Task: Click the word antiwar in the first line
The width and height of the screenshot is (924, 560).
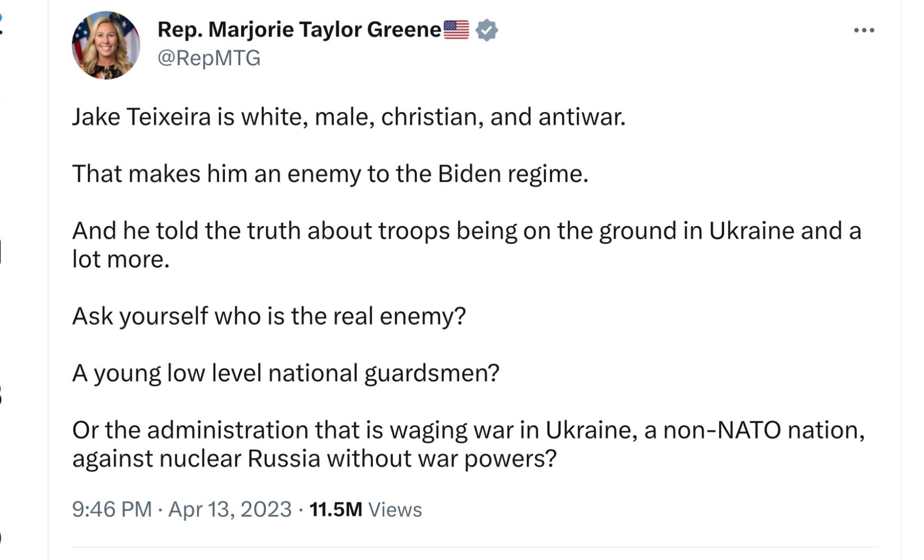Action: click(581, 117)
